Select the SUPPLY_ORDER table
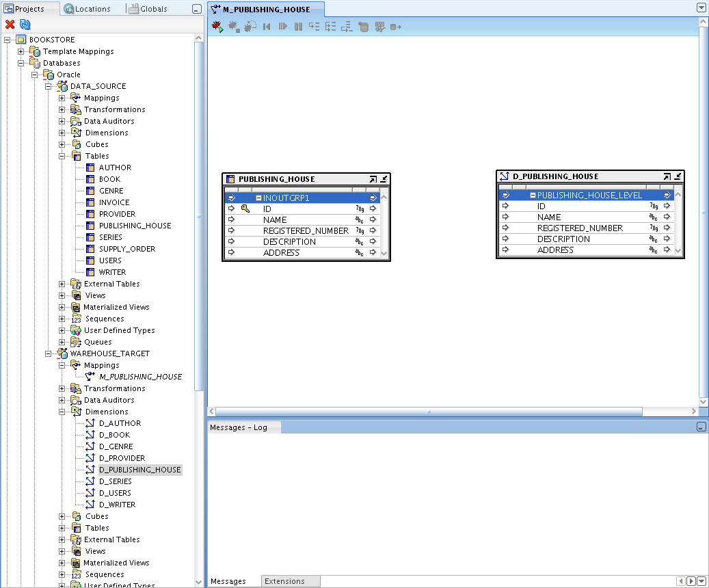709x588 pixels. [127, 249]
